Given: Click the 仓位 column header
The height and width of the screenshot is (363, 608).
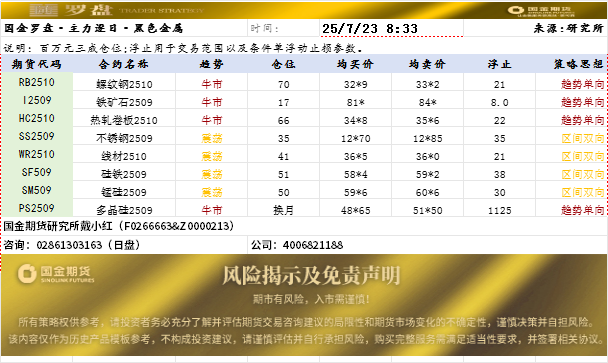Looking at the screenshot, I should 283,64.
